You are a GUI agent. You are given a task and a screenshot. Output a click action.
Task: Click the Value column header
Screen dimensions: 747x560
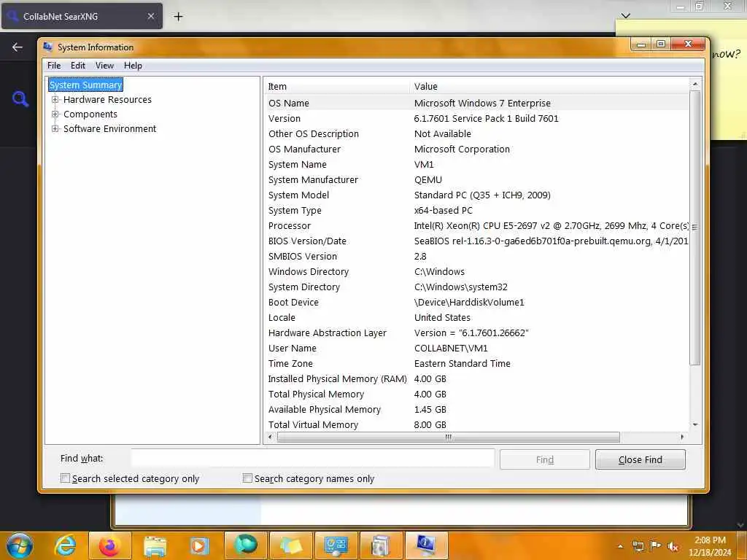(549, 86)
